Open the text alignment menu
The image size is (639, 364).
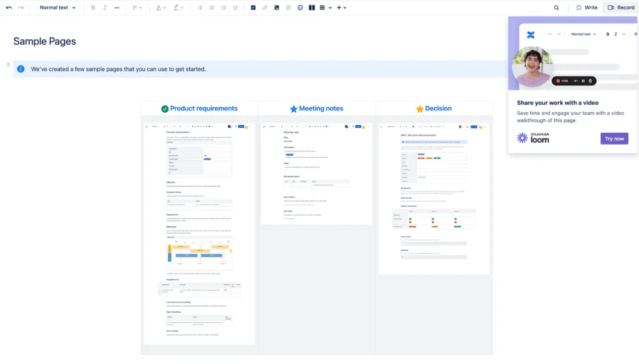click(136, 7)
